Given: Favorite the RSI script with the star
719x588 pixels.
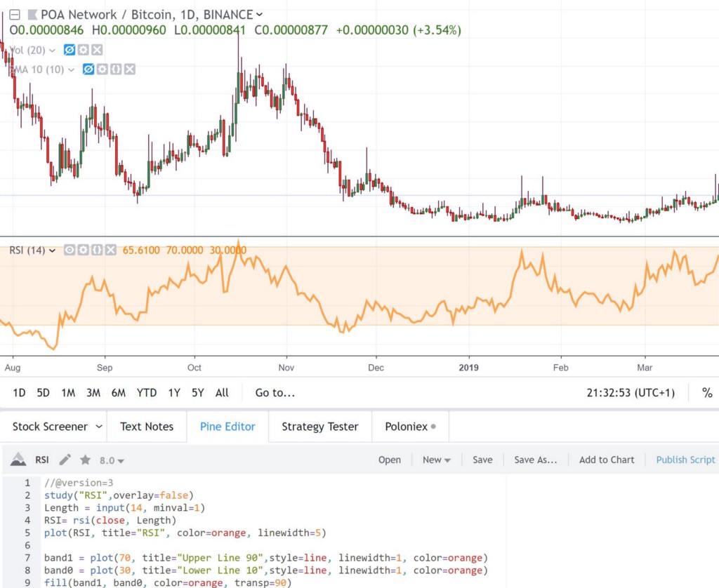Looking at the screenshot, I should [x=85, y=460].
